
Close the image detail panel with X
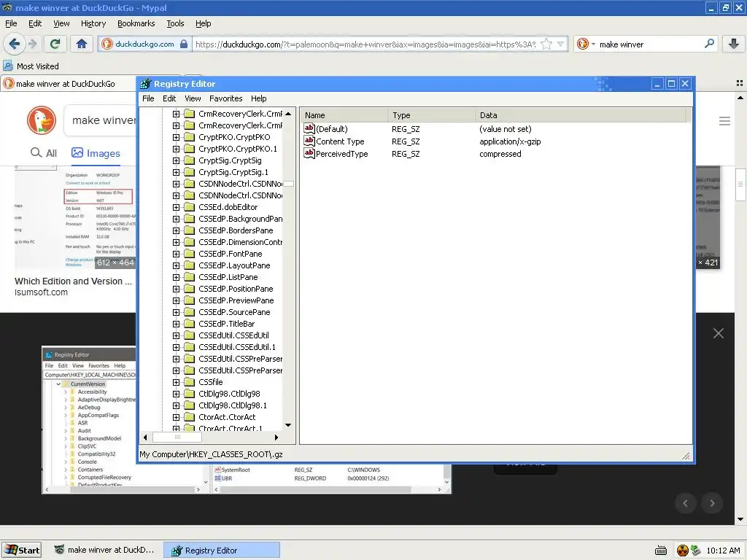pyautogui.click(x=719, y=333)
